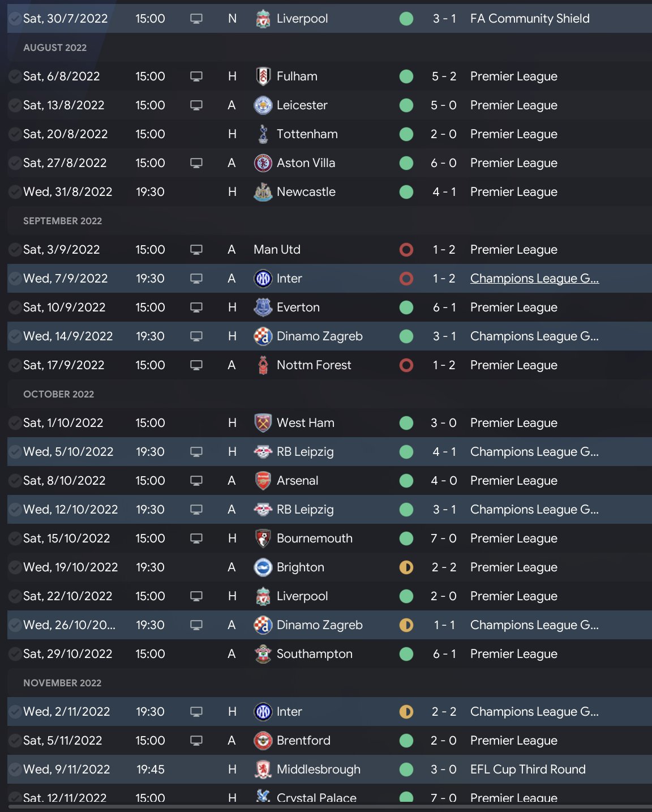Collapse the AUGUST 2022 month header

click(x=55, y=48)
